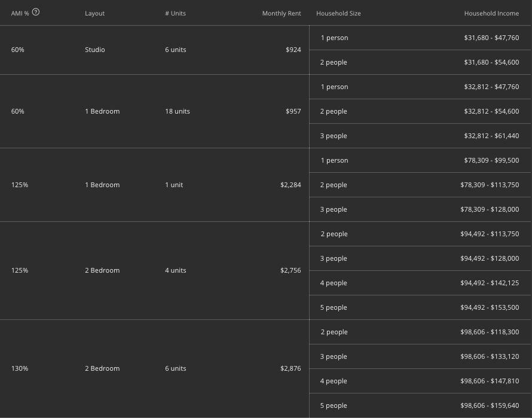Click the $2,756 monthly rent value
Viewport: 532px width, 418px height.
tap(291, 270)
